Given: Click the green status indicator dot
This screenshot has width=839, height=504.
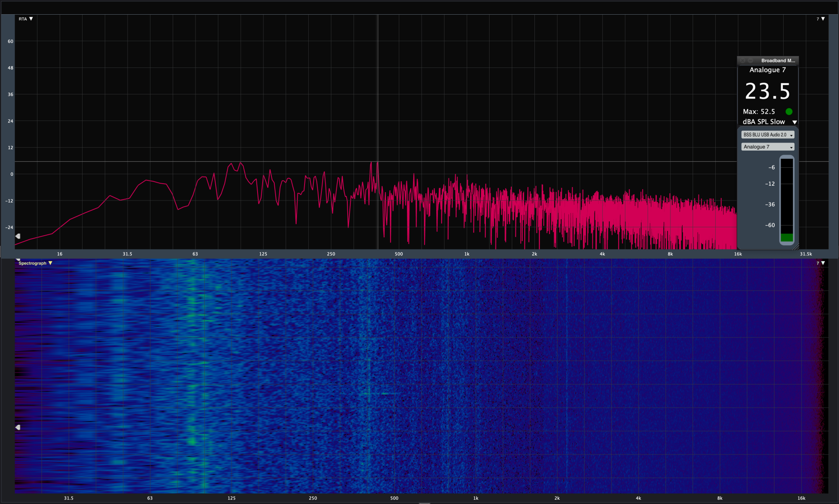Looking at the screenshot, I should [x=789, y=112].
